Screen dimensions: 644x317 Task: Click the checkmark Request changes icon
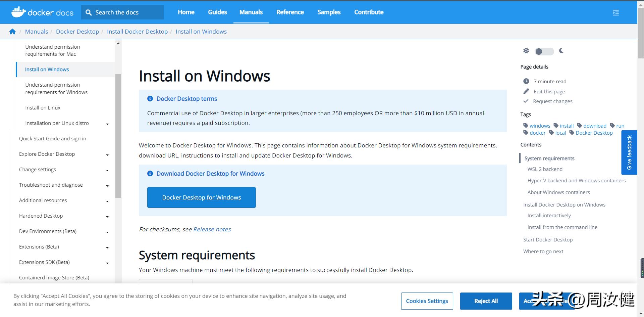coord(526,101)
